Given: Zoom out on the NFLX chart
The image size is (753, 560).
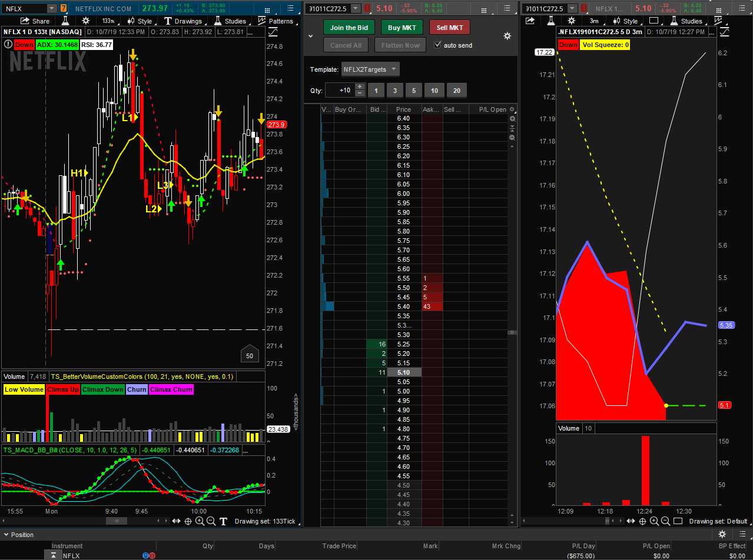Looking at the screenshot, I should pos(211,521).
